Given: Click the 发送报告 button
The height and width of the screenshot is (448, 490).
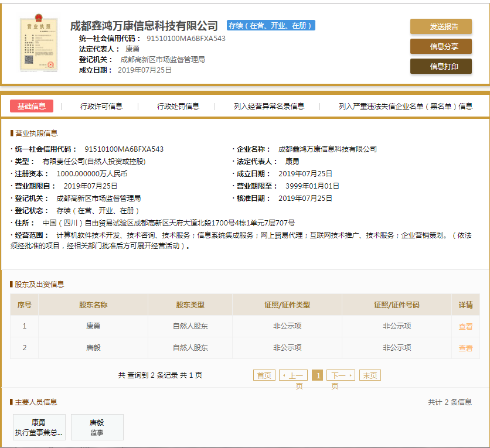Looking at the screenshot, I should (440, 27).
